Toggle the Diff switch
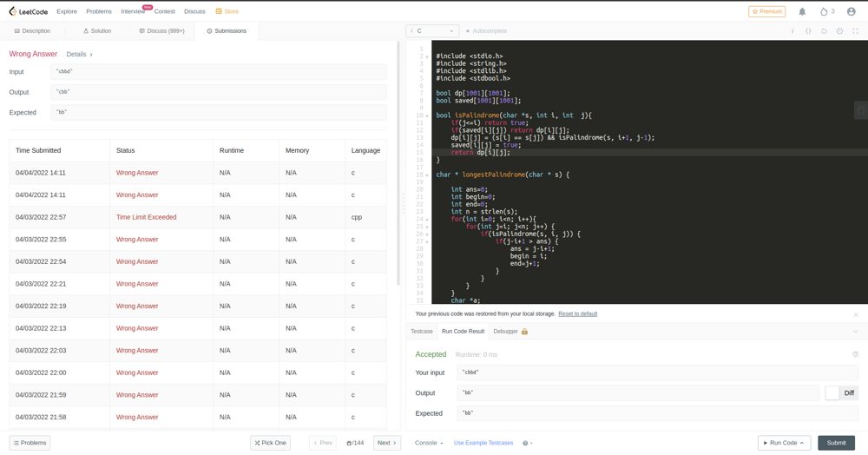 coord(841,393)
